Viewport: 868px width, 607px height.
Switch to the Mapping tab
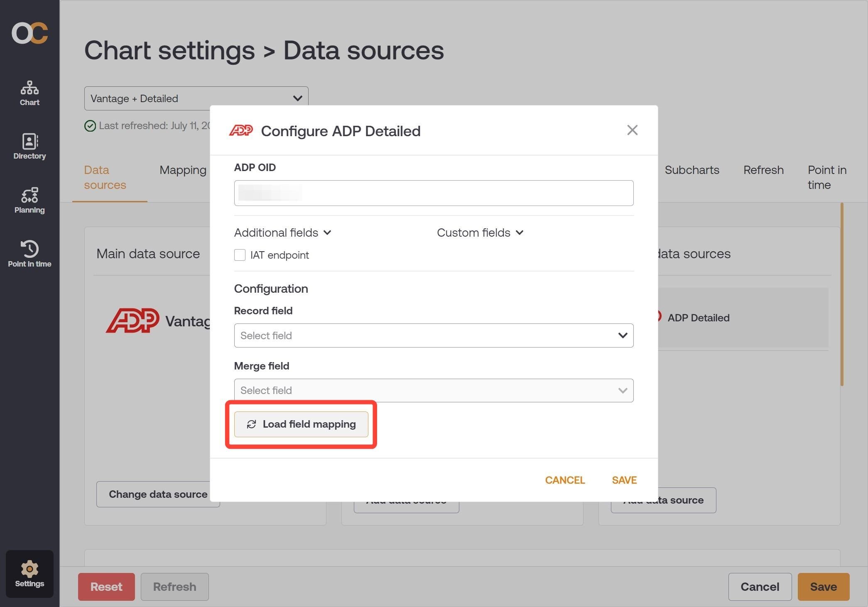coord(183,170)
